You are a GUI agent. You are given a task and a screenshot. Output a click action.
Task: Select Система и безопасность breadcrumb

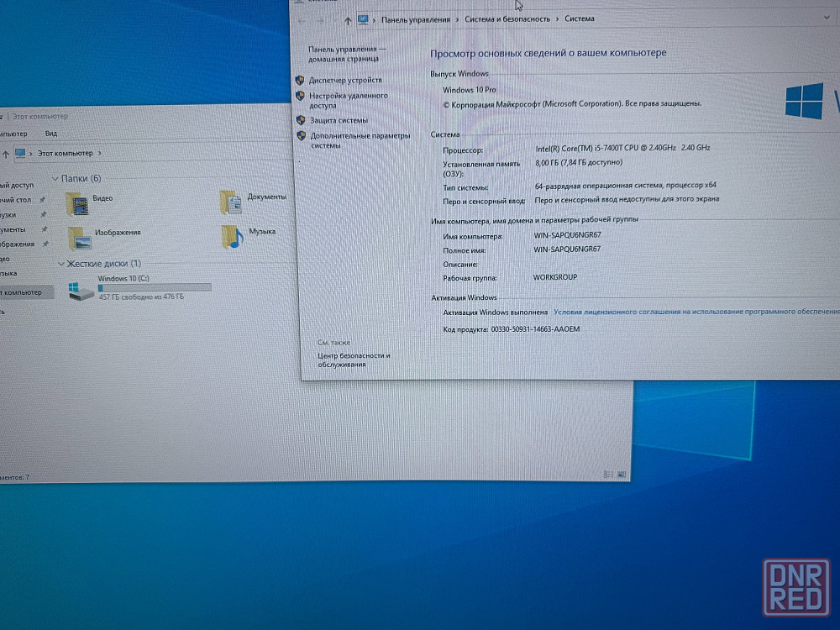point(507,19)
